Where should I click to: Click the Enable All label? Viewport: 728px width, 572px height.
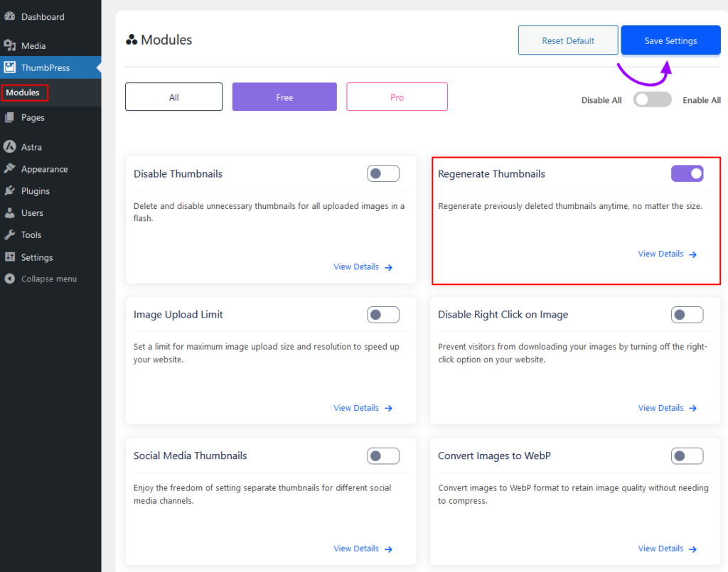(x=702, y=100)
